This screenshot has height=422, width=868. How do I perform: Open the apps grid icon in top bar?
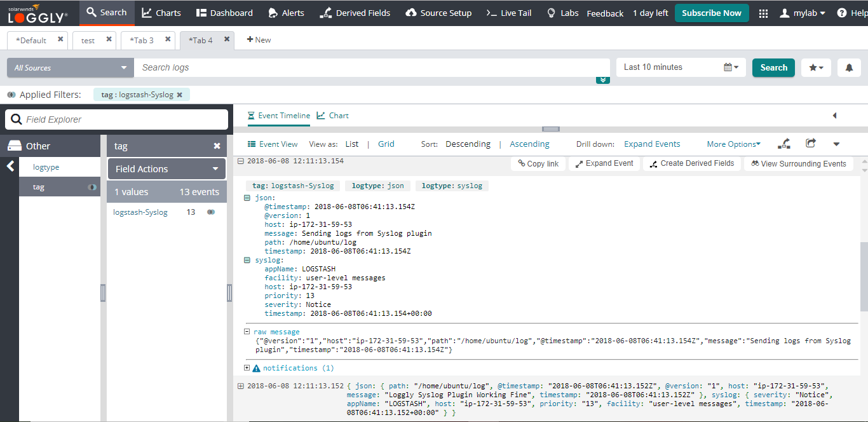pyautogui.click(x=763, y=13)
